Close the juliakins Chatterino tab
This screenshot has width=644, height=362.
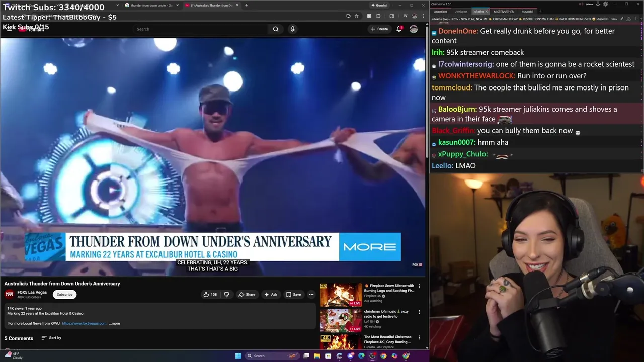click(x=487, y=11)
